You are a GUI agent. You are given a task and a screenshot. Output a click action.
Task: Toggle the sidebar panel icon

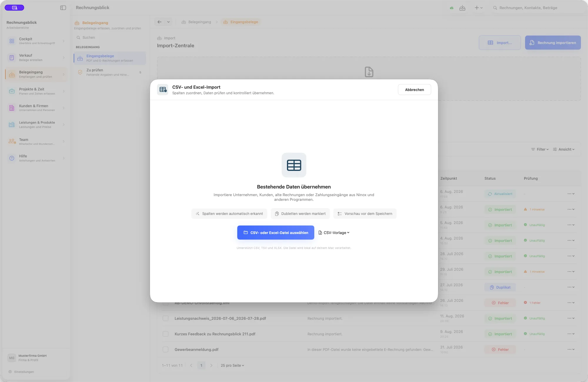(63, 8)
